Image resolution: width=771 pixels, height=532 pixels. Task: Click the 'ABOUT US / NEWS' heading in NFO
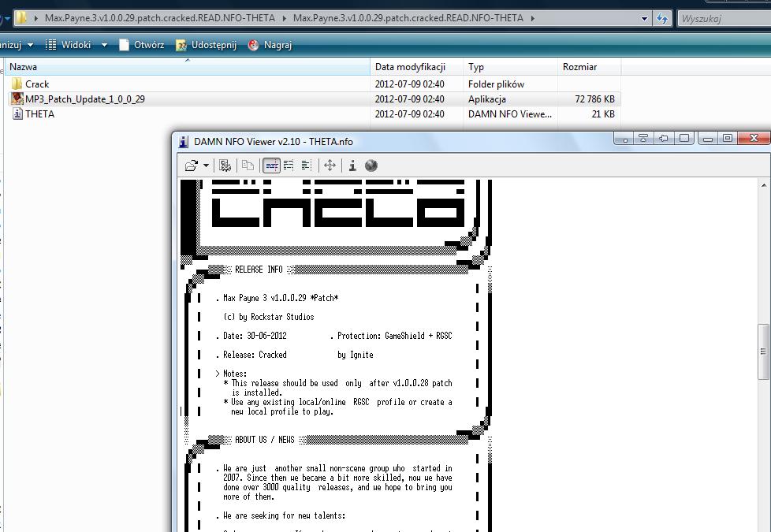pyautogui.click(x=265, y=440)
